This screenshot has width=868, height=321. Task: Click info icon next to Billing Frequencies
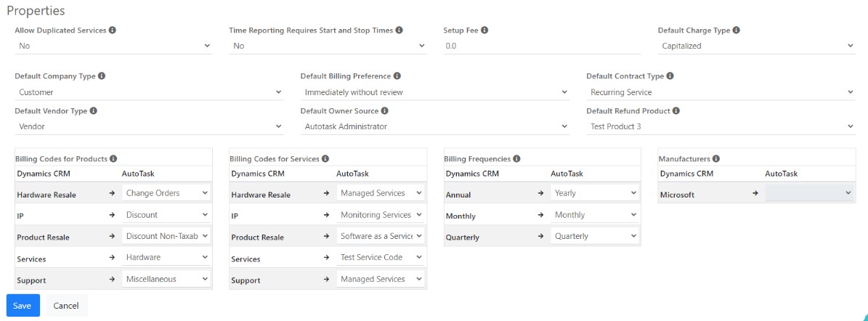(x=516, y=158)
